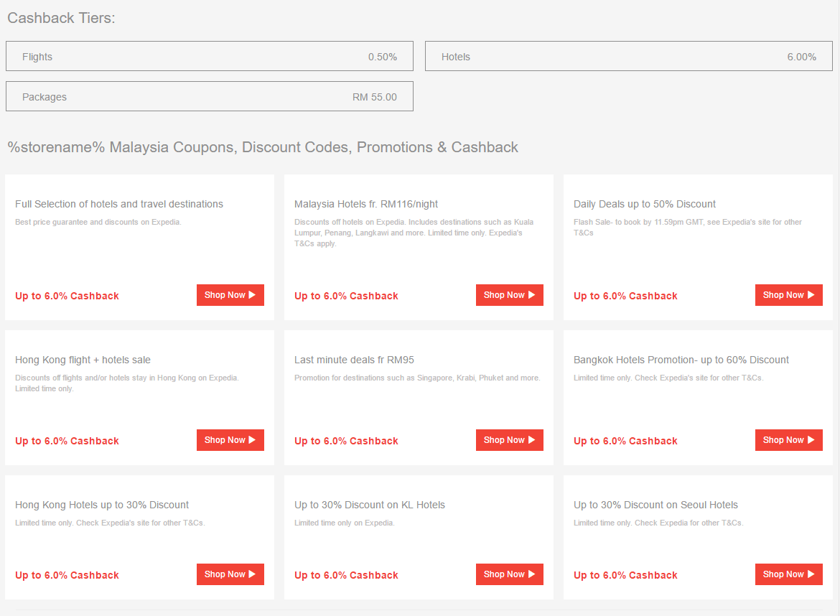
Task: Open 'Malaysia Hotels fr. RM116/night' title
Action: (366, 204)
